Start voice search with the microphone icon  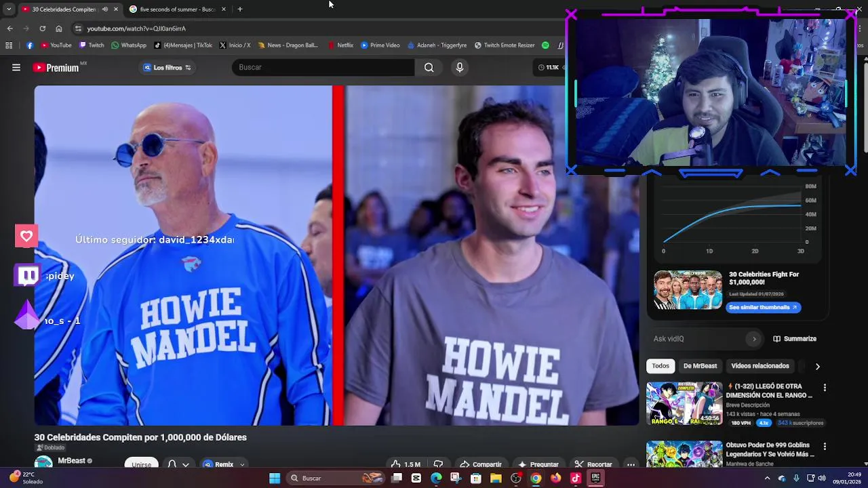point(460,67)
